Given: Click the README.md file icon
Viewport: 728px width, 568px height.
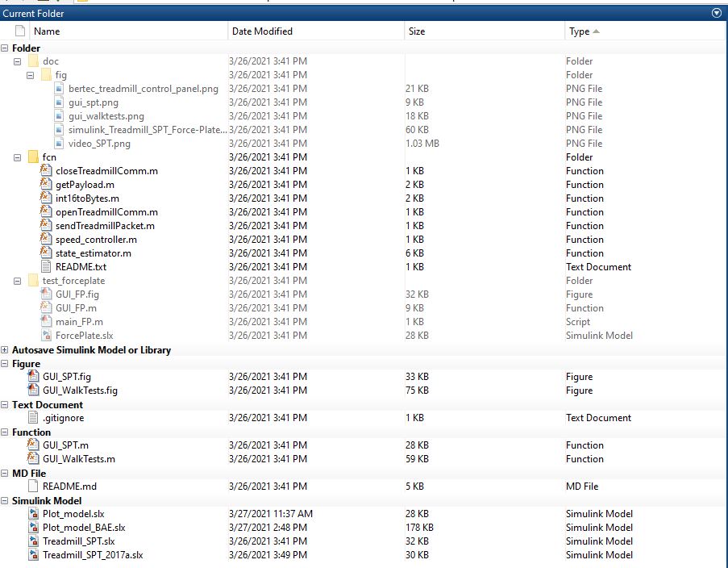Looking at the screenshot, I should click(33, 486).
